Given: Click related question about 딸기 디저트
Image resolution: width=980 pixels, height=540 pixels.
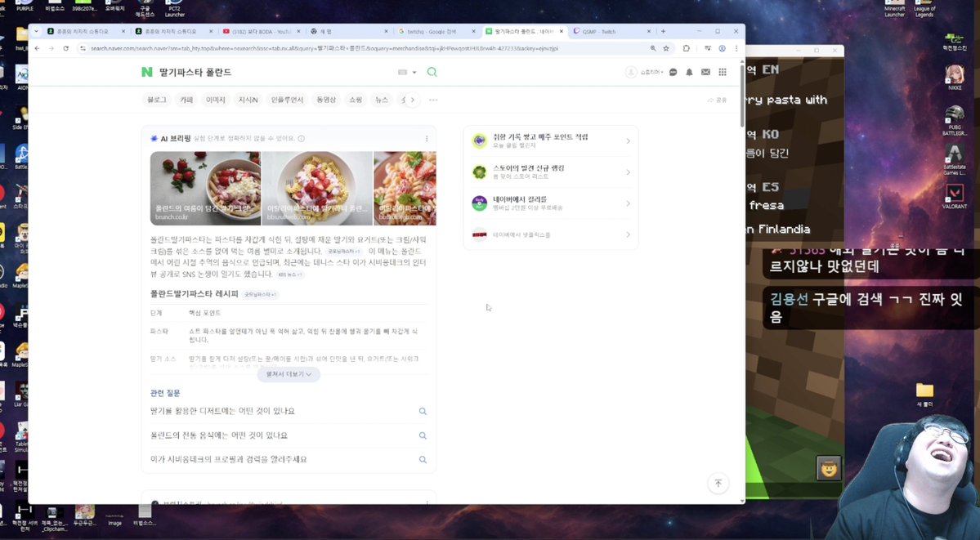Looking at the screenshot, I should (222, 411).
